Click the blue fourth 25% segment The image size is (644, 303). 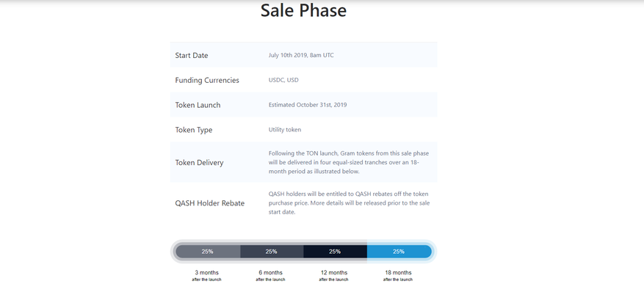[399, 252]
